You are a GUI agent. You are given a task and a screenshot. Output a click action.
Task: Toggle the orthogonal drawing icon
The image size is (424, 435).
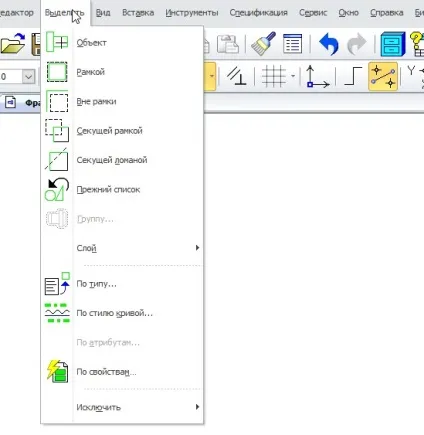pyautogui.click(x=353, y=76)
